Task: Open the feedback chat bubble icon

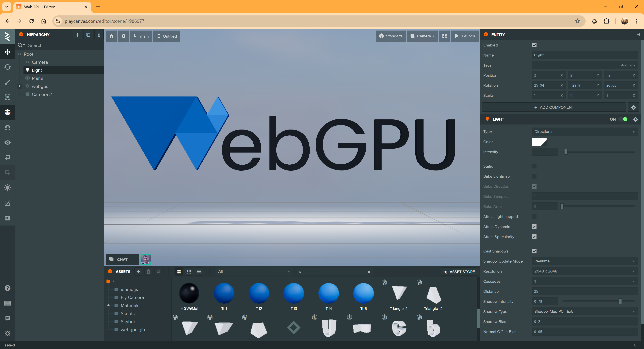Action: point(8,318)
